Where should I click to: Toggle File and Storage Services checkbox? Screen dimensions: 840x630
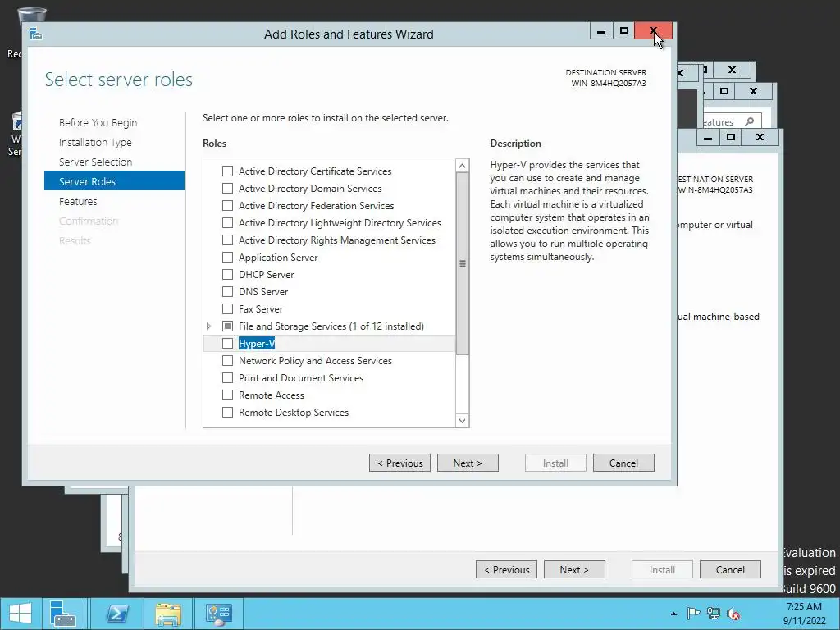click(228, 326)
